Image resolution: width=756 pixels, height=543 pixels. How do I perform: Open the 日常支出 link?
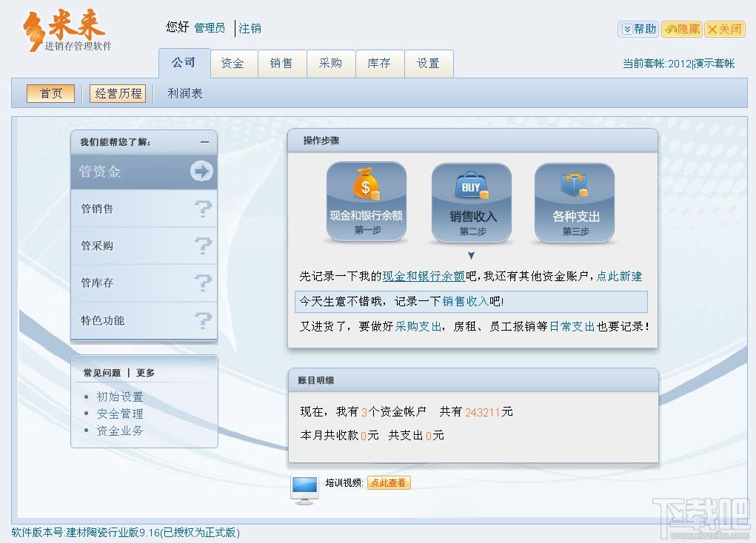(x=572, y=326)
